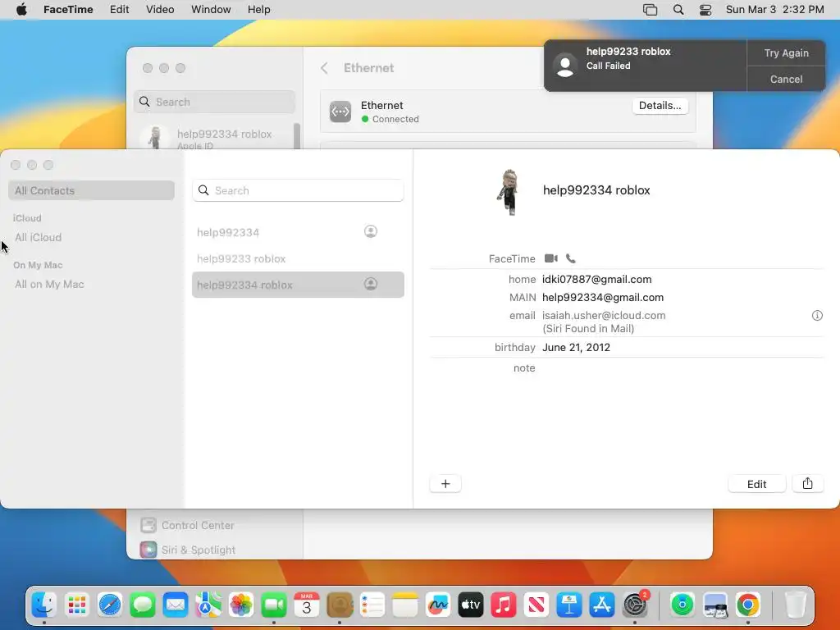Open Mail from the Dock
Viewport: 840px width, 630px height.
(x=176, y=605)
